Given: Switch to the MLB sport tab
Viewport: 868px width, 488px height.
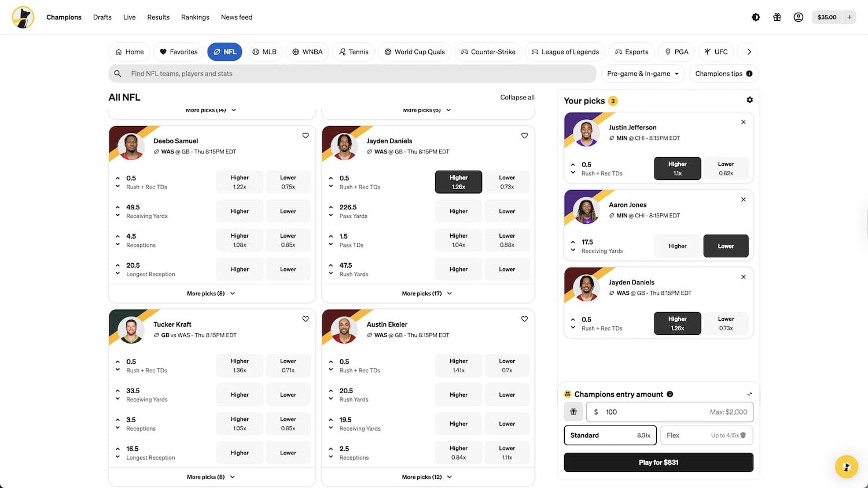Looking at the screenshot, I should [x=263, y=52].
